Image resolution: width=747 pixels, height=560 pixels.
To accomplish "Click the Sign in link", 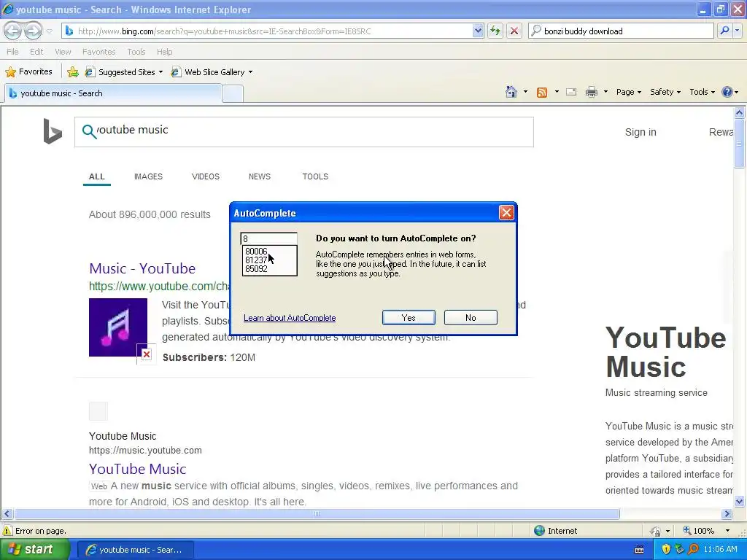I will pos(640,132).
